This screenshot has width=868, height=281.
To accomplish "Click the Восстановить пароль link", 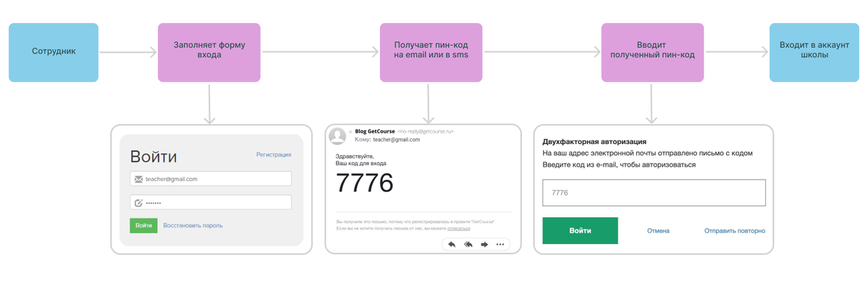I will (193, 225).
